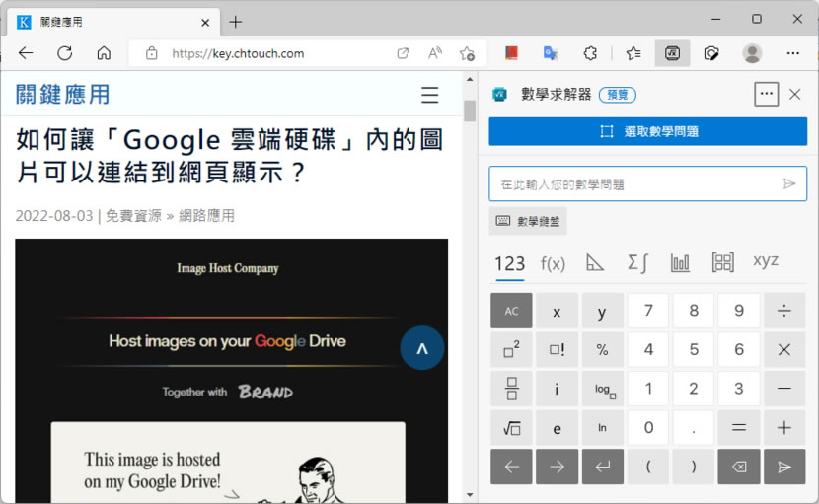Open Google Translate extension icon
Screen dimensions: 819x504
(x=551, y=53)
